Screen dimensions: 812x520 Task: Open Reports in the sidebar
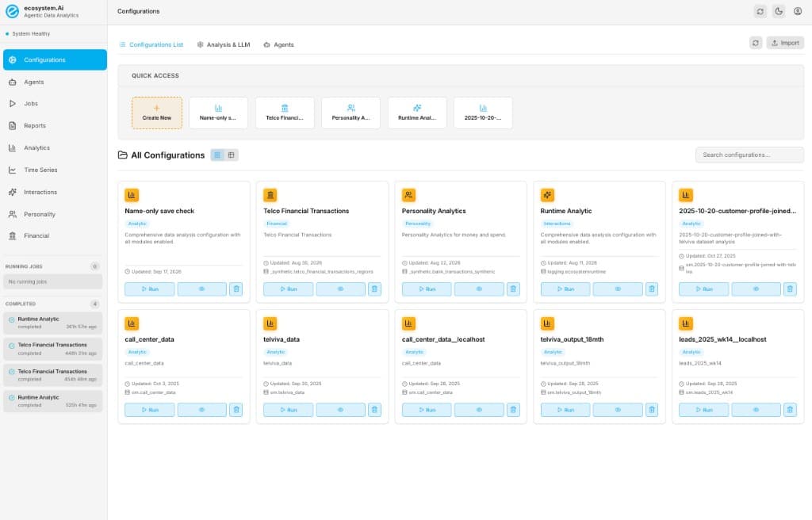click(x=55, y=126)
